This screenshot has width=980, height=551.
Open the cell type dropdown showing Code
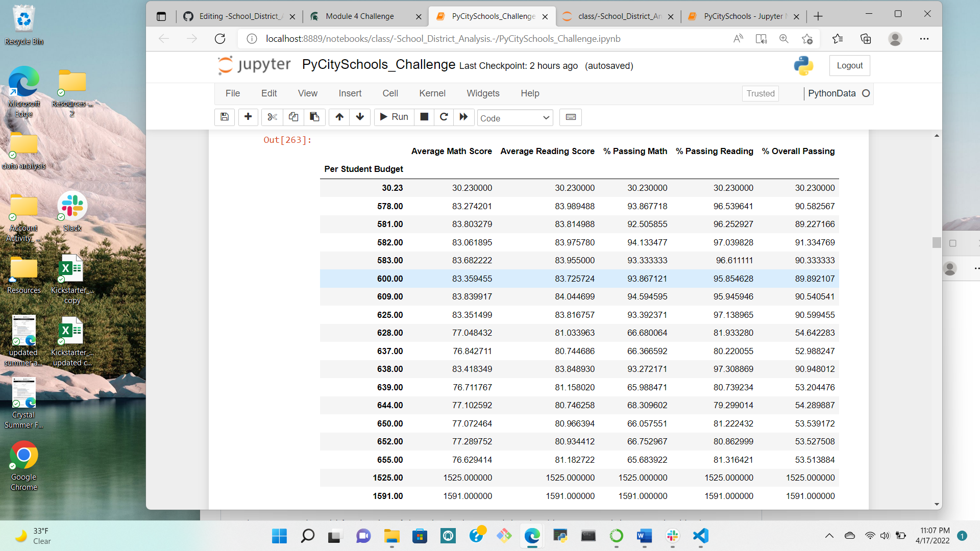coord(514,118)
